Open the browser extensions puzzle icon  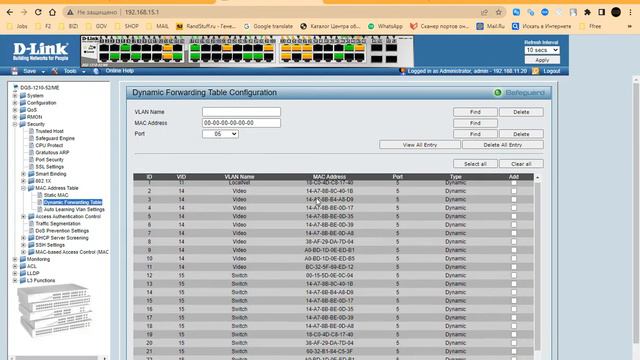(587, 12)
